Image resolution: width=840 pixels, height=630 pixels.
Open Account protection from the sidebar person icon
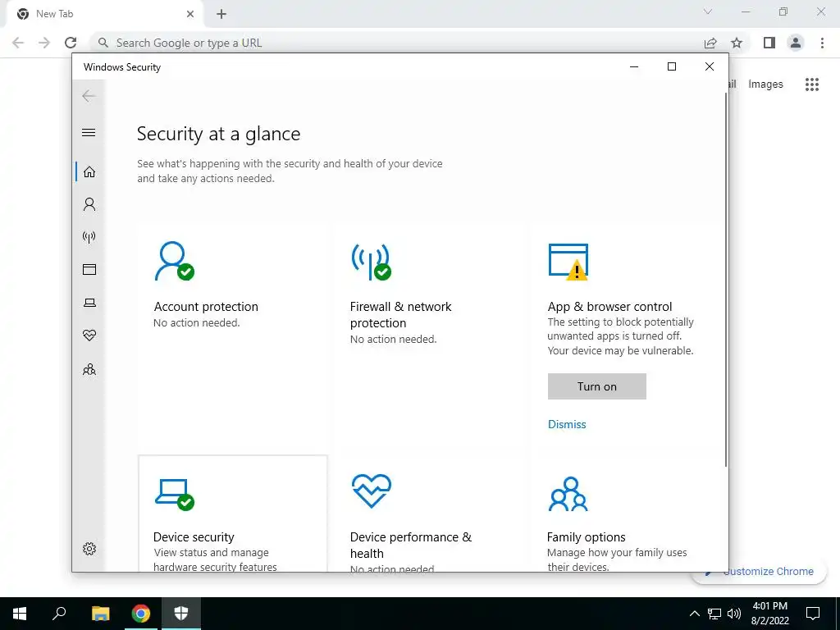pyautogui.click(x=89, y=204)
